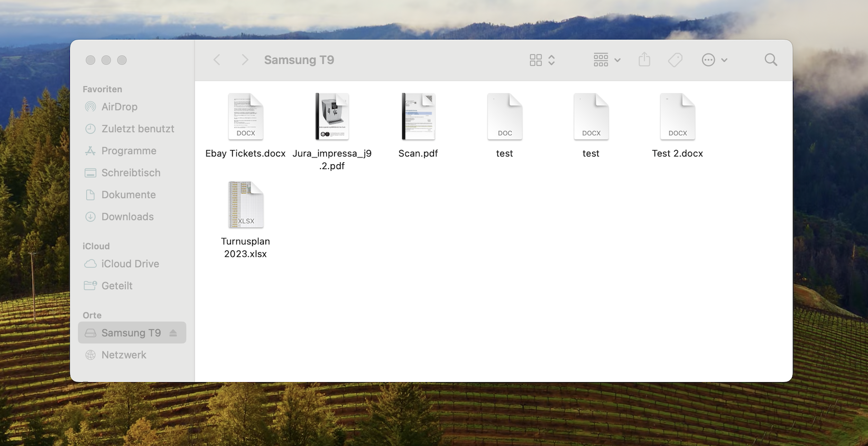Click the Orte section header
Image resolution: width=868 pixels, height=446 pixels.
pos(92,315)
